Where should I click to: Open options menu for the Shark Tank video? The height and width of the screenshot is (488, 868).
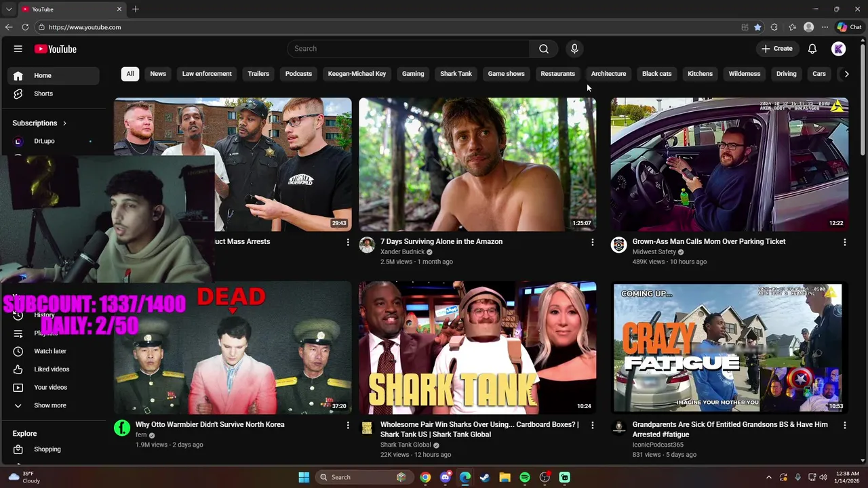(x=592, y=425)
